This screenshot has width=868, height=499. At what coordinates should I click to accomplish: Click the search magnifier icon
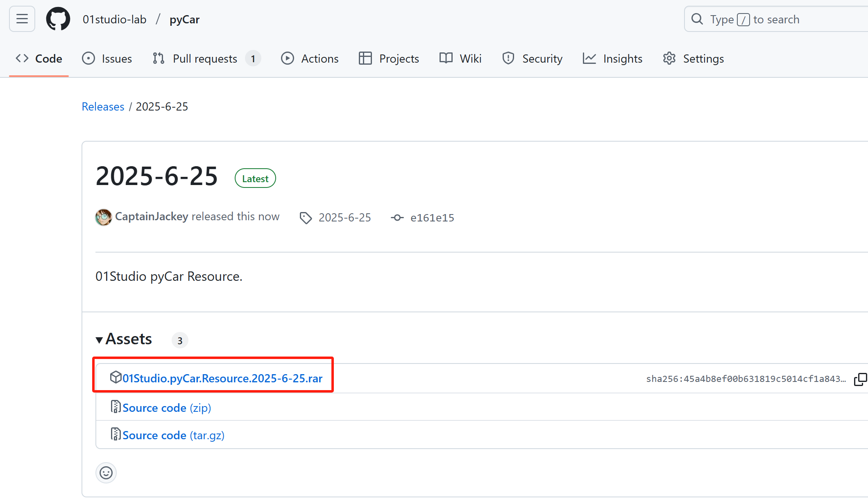(697, 19)
